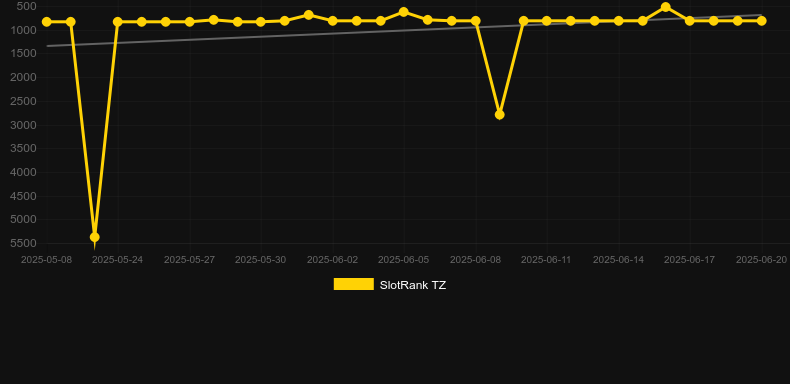Viewport: 790px width, 384px height.
Task: Select the data point above 2025-06-11
Action: [x=547, y=21]
